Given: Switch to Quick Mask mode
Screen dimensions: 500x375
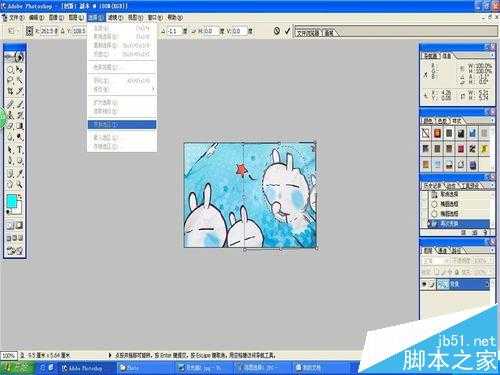Looking at the screenshot, I should click(x=19, y=226).
